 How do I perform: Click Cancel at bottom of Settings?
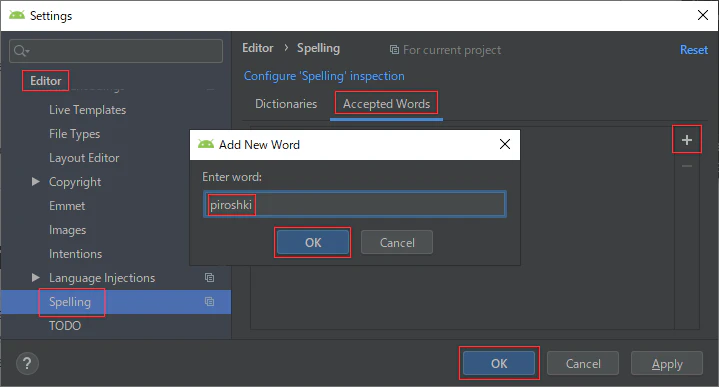(x=583, y=364)
